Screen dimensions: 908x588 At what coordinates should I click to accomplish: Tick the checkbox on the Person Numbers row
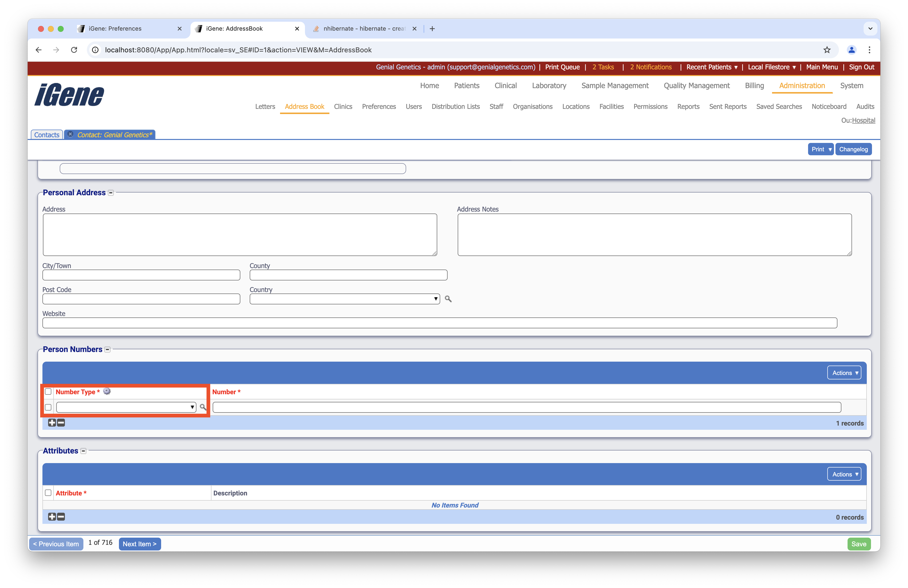[x=48, y=407]
